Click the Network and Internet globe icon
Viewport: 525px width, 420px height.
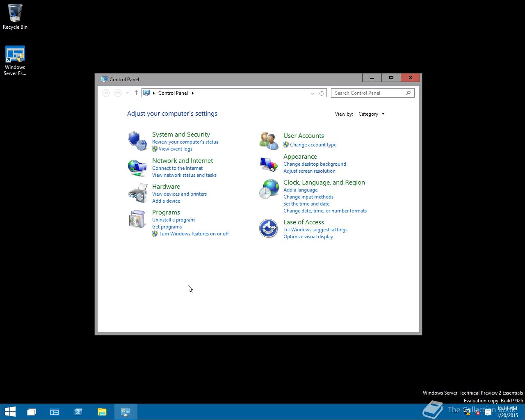137,167
